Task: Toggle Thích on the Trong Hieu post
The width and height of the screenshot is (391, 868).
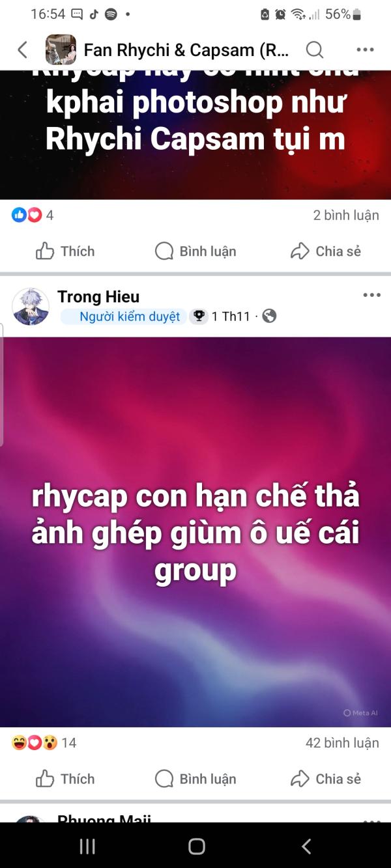Action: tap(65, 779)
